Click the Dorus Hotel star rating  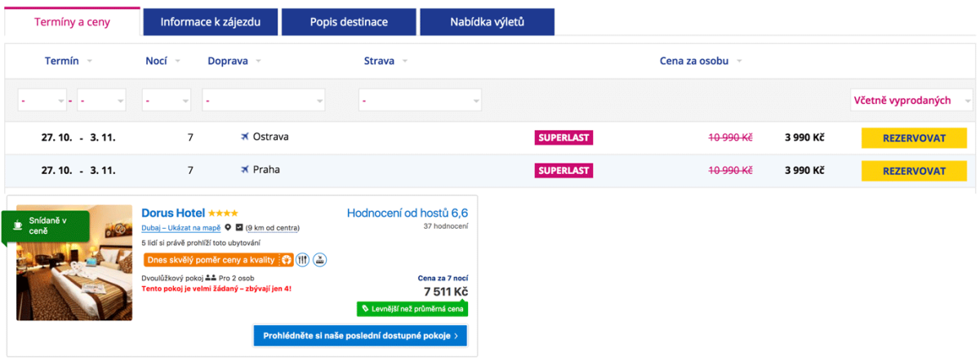pyautogui.click(x=223, y=213)
